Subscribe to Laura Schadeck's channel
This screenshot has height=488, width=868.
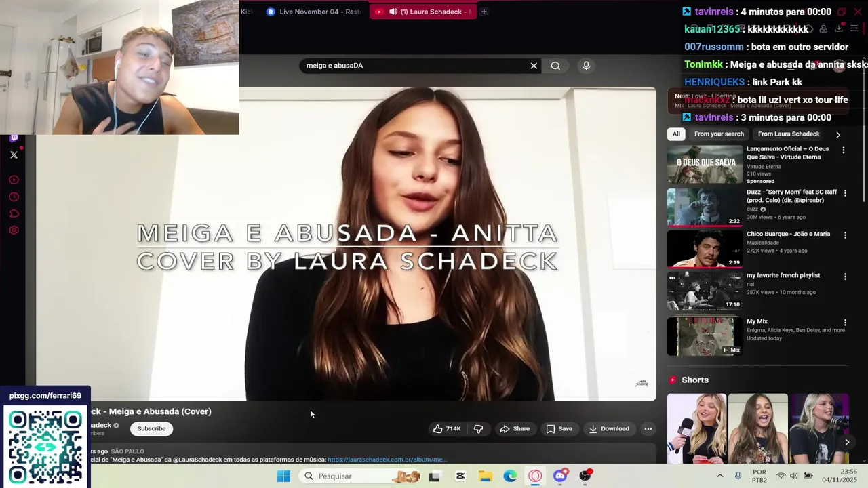point(151,428)
